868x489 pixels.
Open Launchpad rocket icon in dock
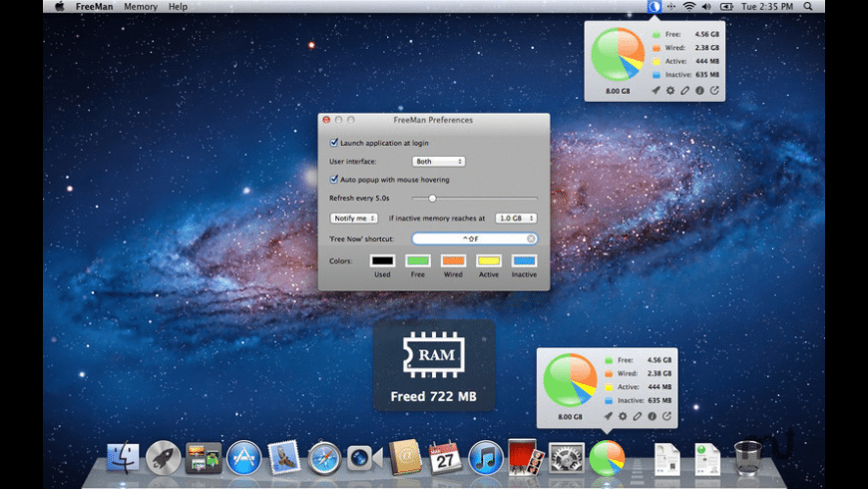click(x=163, y=458)
